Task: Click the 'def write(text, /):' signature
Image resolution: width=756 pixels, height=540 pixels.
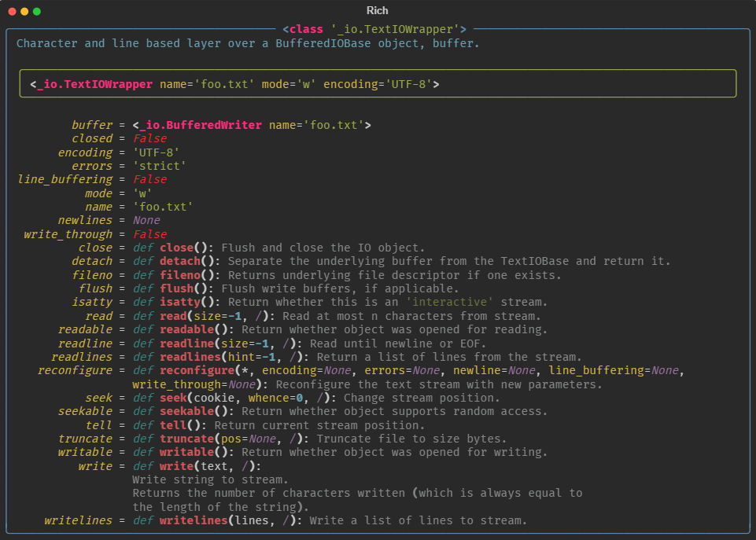Action: tap(197, 467)
